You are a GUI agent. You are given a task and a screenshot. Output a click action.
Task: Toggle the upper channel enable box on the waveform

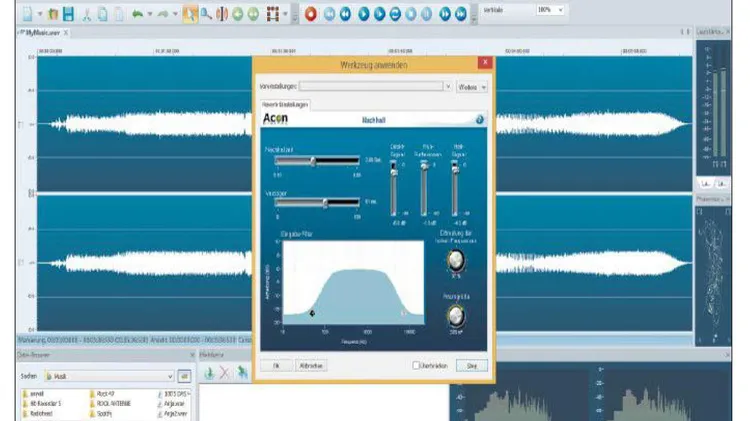tap(21, 124)
